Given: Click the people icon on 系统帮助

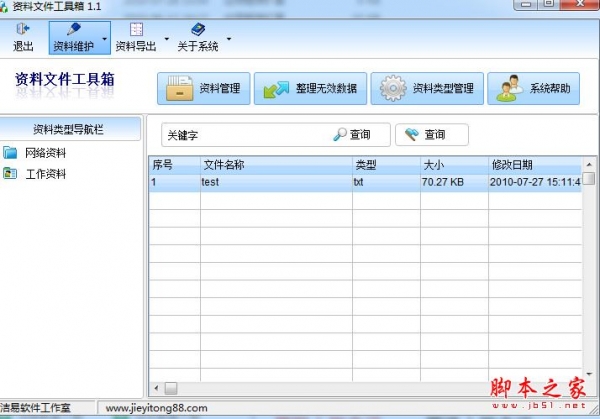Looking at the screenshot, I should (x=509, y=88).
